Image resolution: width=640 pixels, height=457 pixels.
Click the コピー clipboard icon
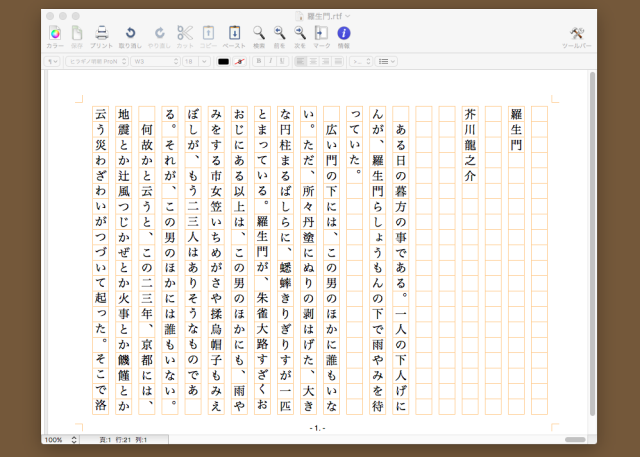[x=208, y=33]
